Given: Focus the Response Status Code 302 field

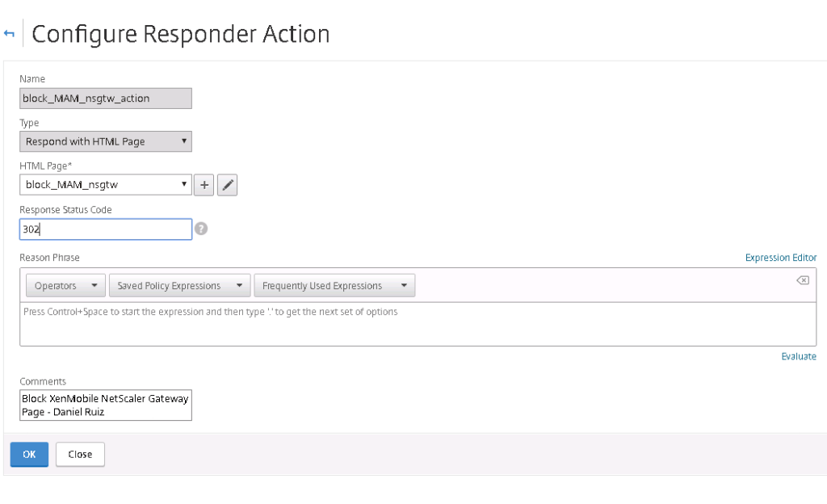Looking at the screenshot, I should [x=105, y=229].
